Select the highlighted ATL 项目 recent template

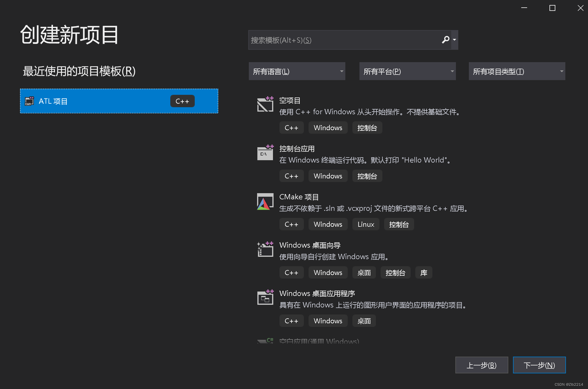click(119, 101)
